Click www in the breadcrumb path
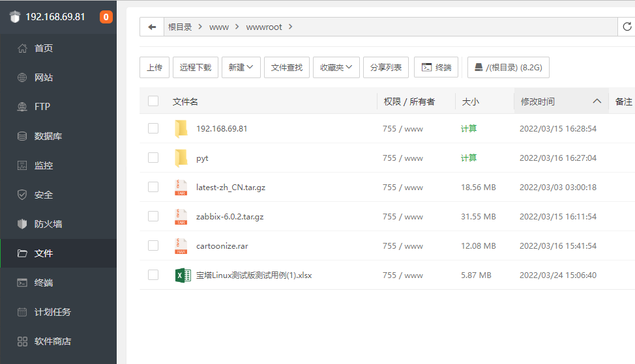 coord(219,27)
